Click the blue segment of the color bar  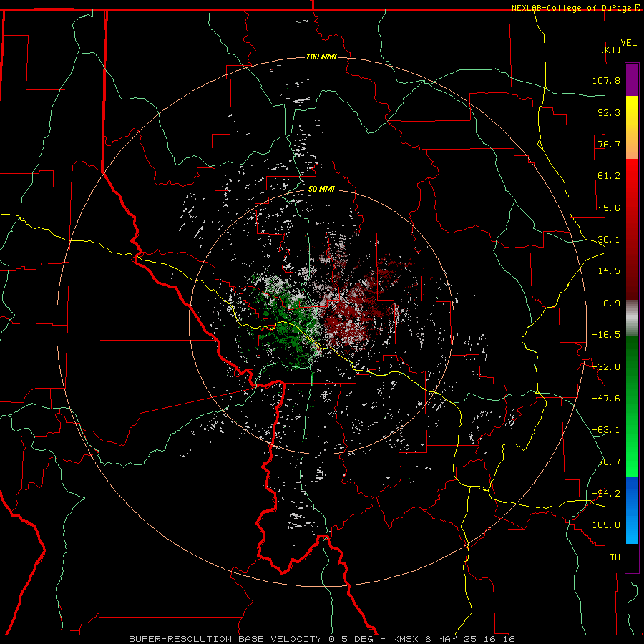point(632,510)
